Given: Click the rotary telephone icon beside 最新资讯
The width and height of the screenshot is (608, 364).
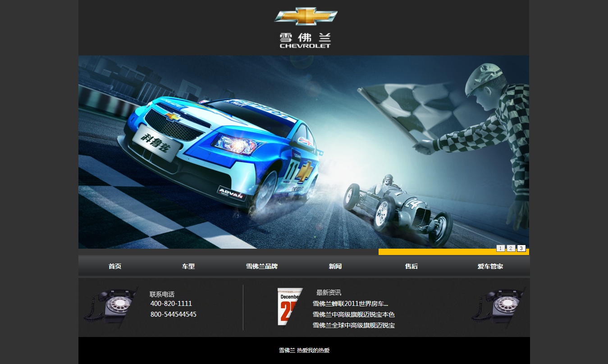Looking at the screenshot, I should point(498,308).
